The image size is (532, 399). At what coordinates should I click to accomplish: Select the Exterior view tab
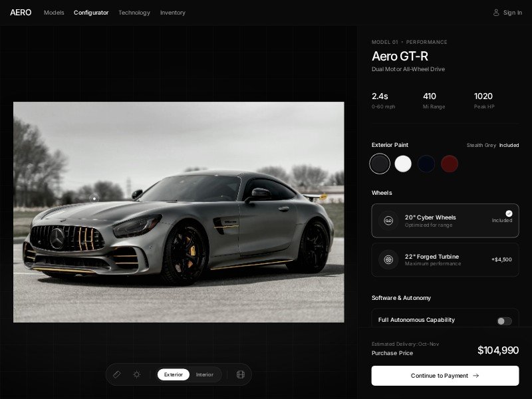(x=174, y=374)
